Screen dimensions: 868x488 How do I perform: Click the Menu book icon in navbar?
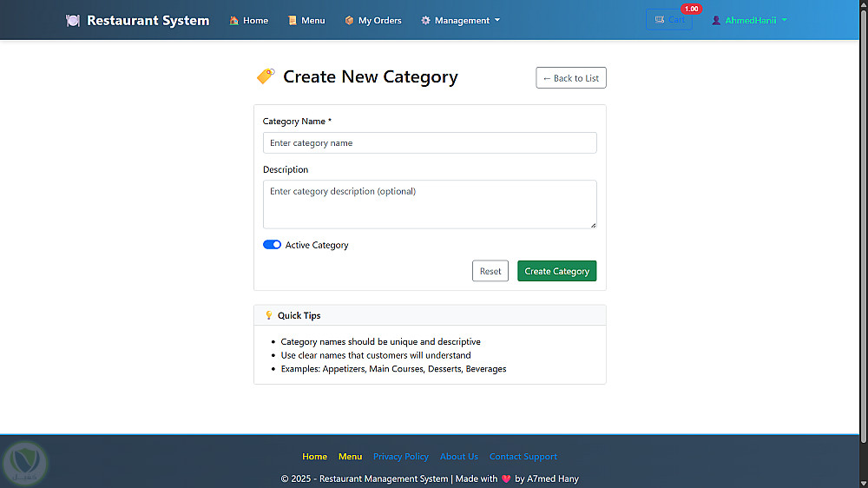point(293,21)
